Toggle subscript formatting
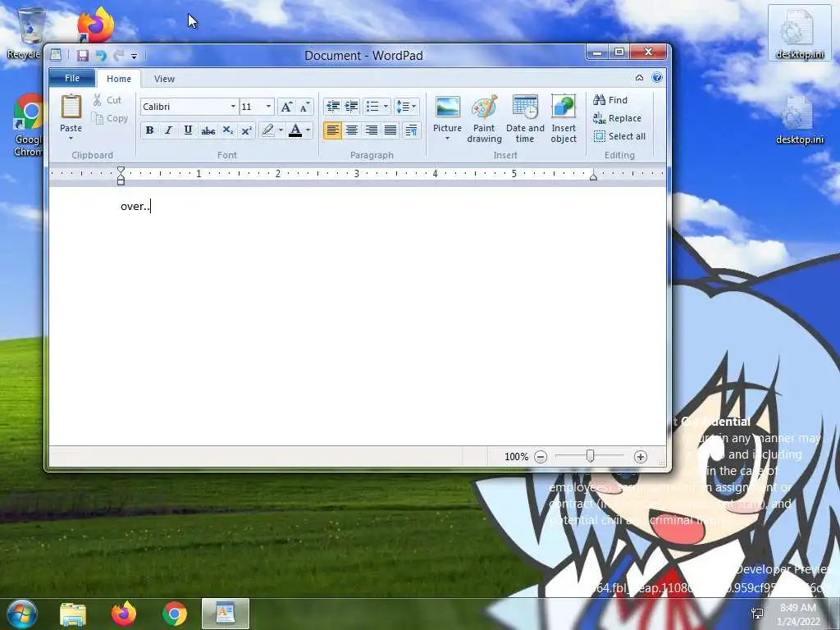Viewport: 840px width, 630px height. [x=228, y=130]
